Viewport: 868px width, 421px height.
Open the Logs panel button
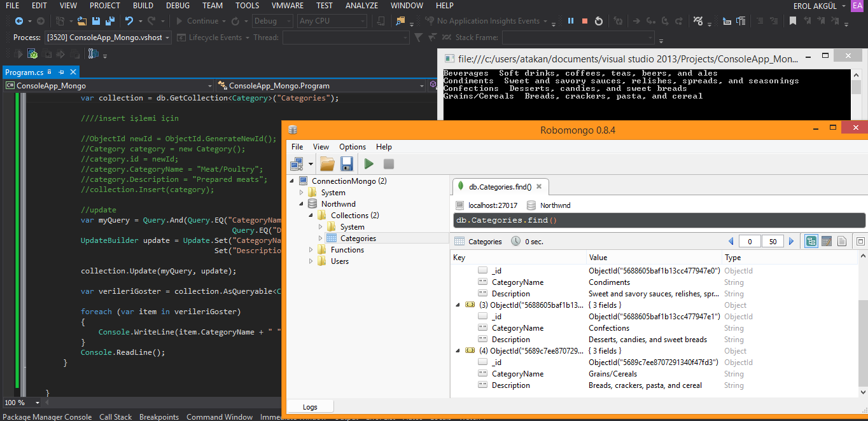tap(310, 406)
